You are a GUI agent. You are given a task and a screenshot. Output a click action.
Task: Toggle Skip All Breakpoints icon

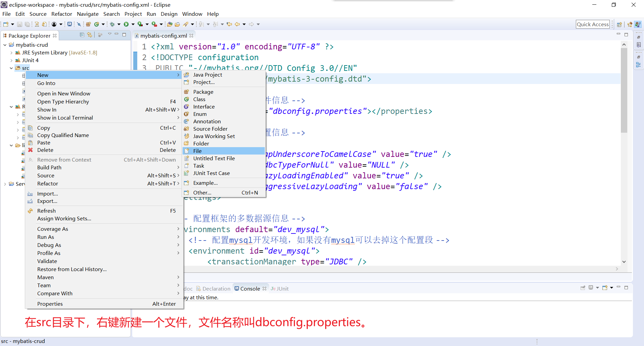click(x=79, y=24)
